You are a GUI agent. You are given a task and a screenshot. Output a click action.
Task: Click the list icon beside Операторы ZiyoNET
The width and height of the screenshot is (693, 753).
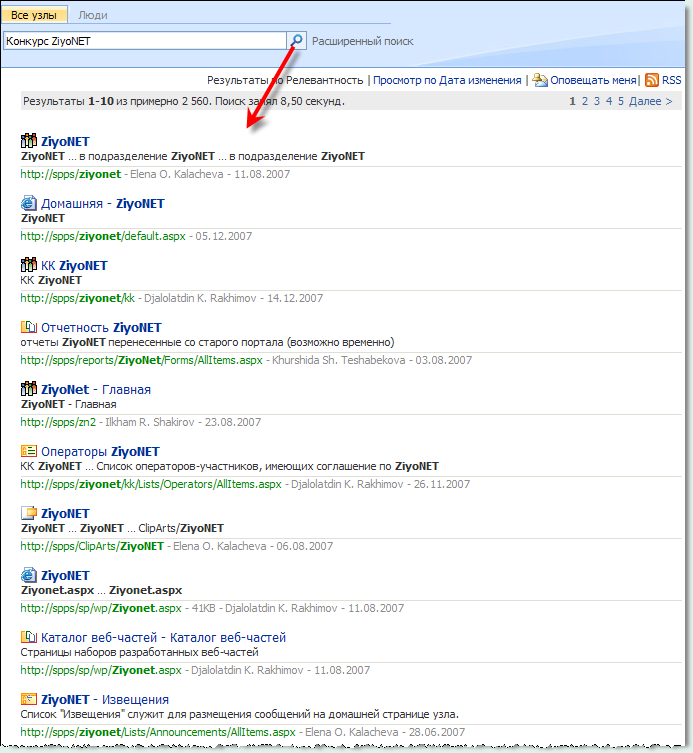(x=29, y=451)
